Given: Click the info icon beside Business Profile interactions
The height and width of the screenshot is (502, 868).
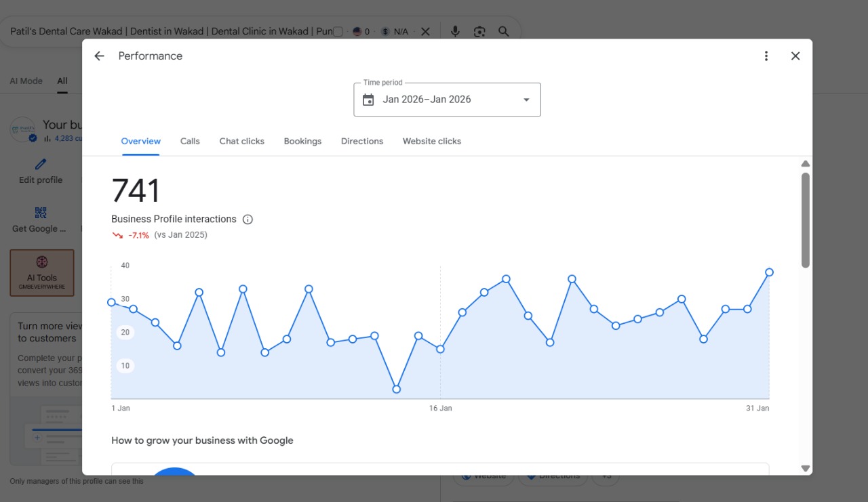Looking at the screenshot, I should (248, 219).
